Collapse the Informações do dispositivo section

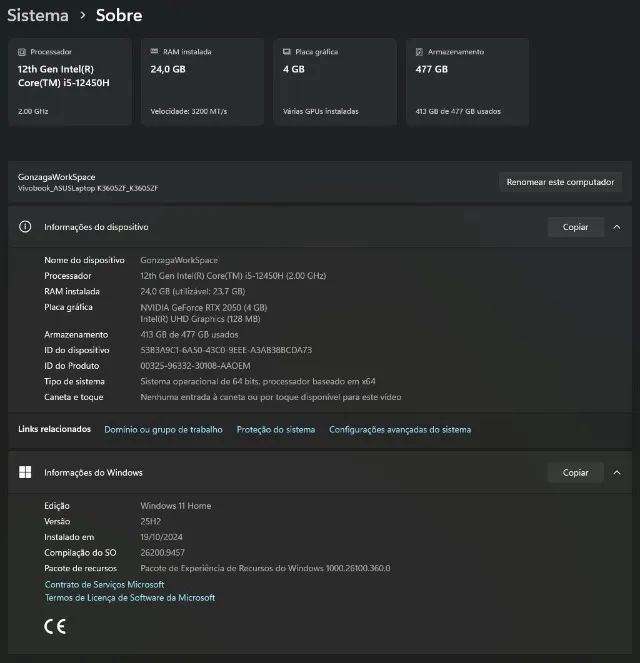pyautogui.click(x=617, y=227)
